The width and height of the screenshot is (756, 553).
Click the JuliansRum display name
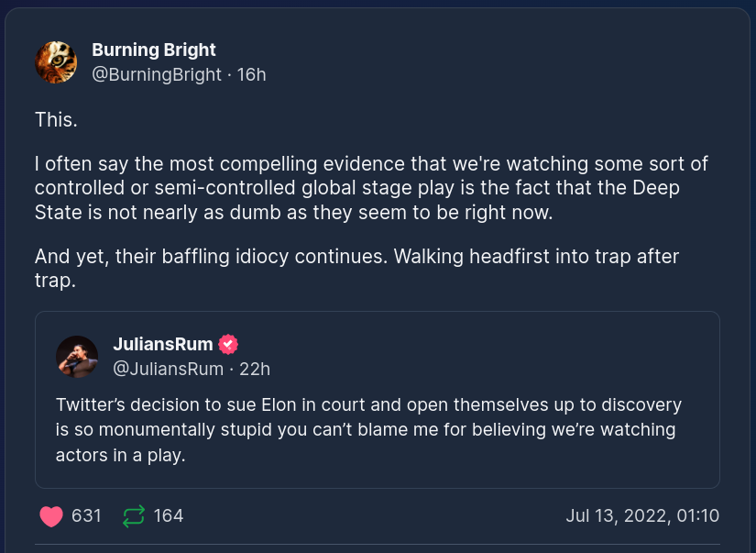coord(162,345)
